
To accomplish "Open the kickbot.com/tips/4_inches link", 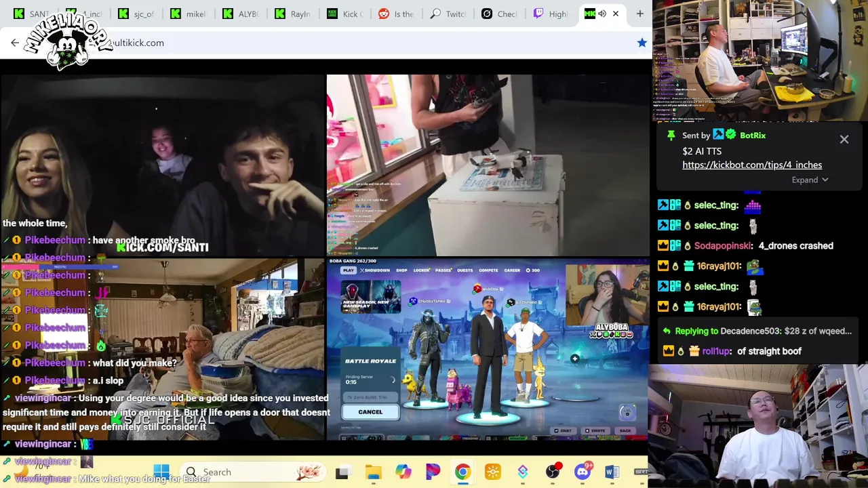I will coord(752,165).
